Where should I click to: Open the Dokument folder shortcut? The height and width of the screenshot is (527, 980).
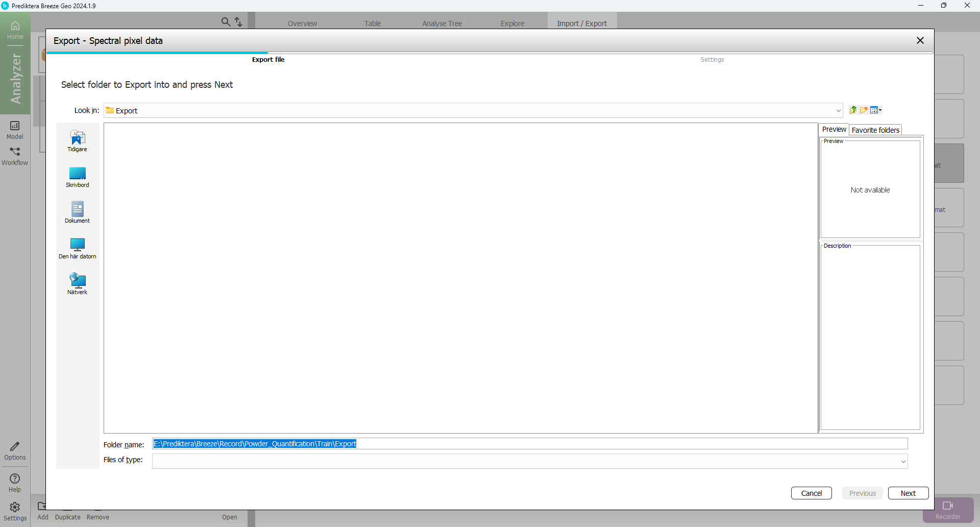[x=77, y=212]
